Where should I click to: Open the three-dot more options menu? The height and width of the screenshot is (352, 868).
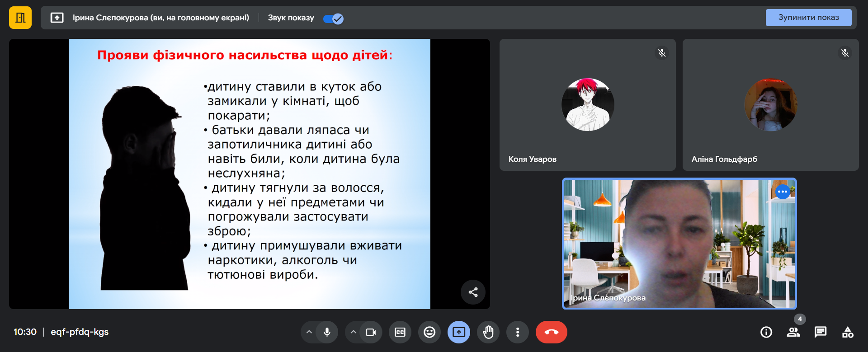click(518, 332)
